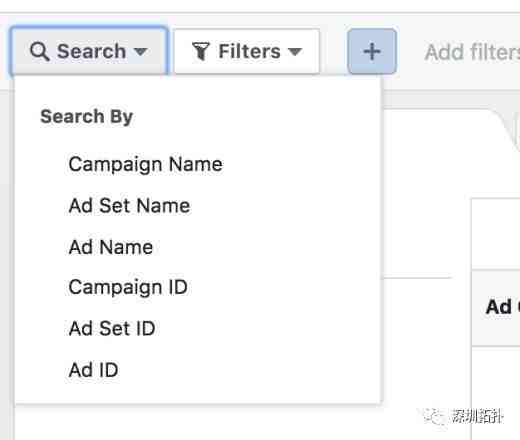This screenshot has height=440, width=520.
Task: Expand the Search dropdown arrow
Action: coord(140,52)
